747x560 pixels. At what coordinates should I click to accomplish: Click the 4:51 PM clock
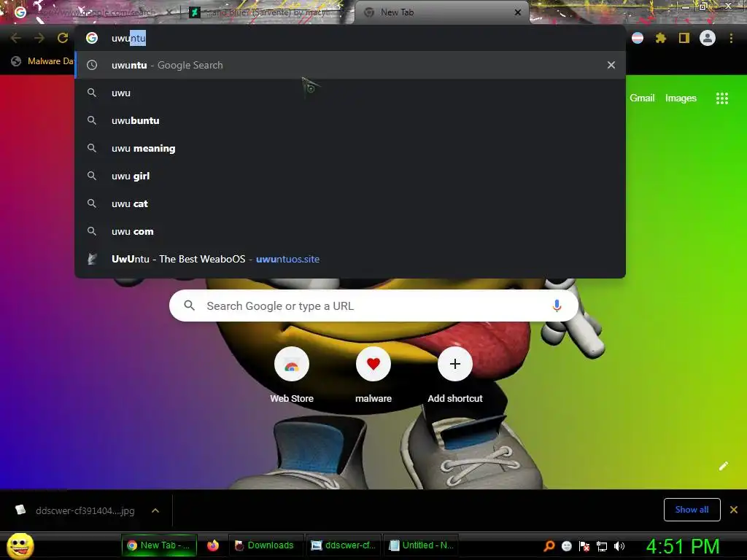[x=683, y=546]
